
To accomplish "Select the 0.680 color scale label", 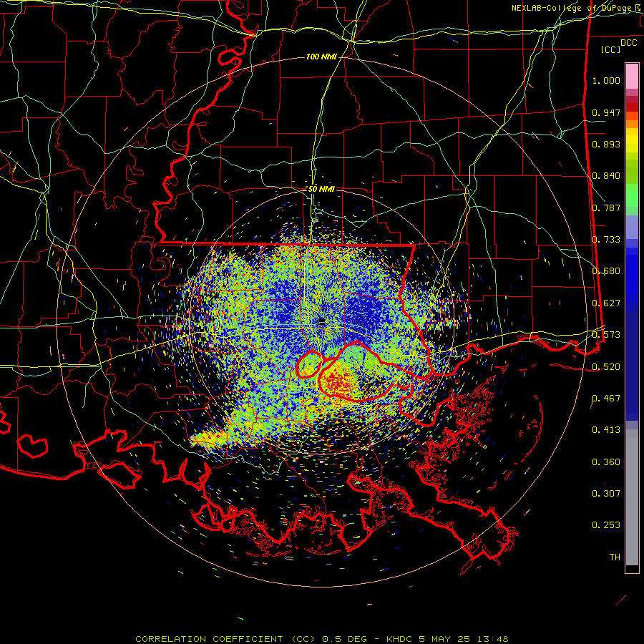I will coord(606,271).
